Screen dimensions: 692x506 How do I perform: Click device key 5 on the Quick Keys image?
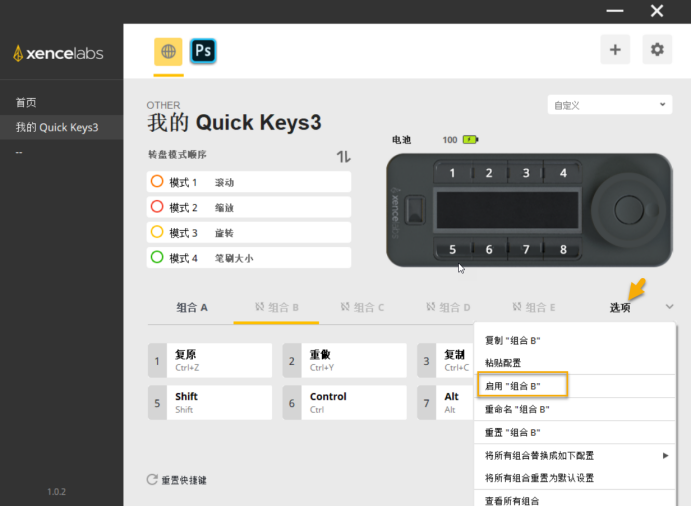click(452, 249)
